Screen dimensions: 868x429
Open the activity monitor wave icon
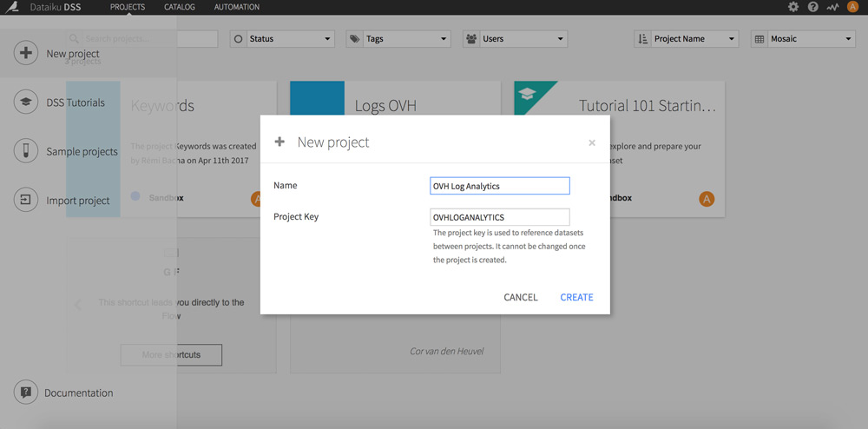[x=832, y=7]
